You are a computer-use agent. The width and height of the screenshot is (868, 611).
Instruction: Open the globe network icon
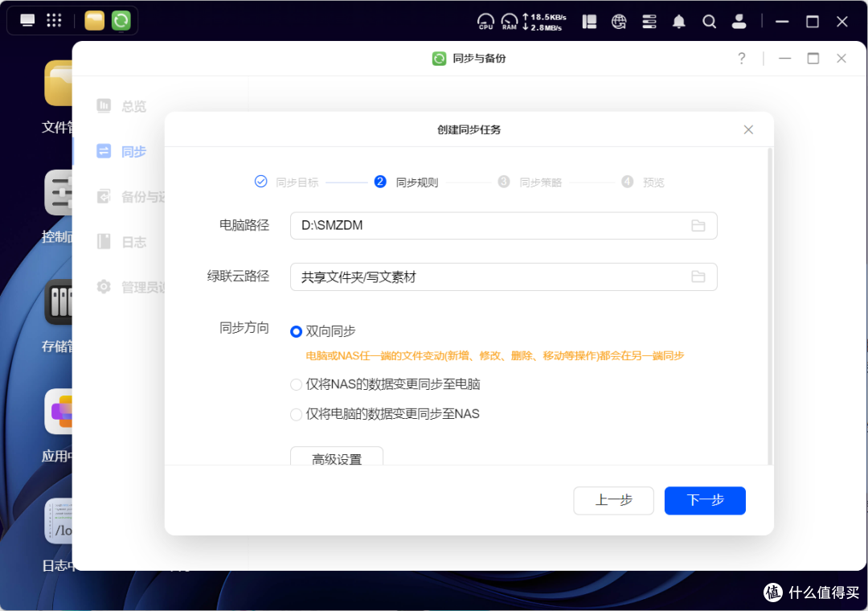click(619, 22)
